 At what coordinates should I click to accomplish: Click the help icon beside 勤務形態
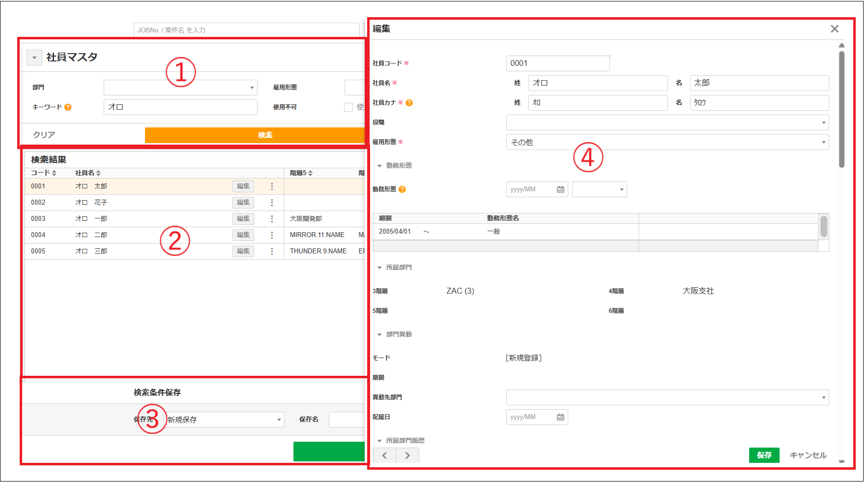point(402,189)
